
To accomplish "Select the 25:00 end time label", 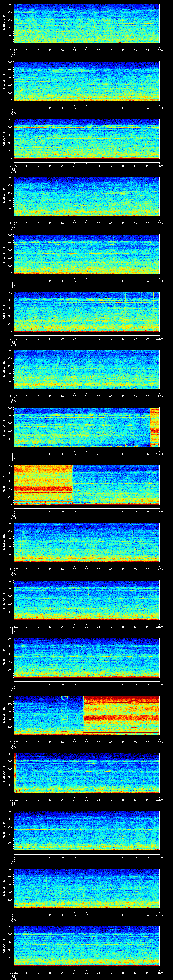I will 159,627.
